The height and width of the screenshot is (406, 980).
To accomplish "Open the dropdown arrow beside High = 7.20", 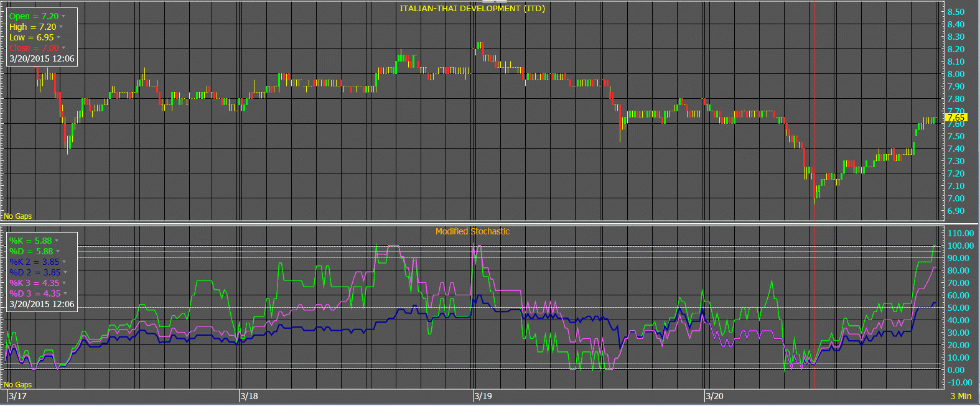I will 61,27.
